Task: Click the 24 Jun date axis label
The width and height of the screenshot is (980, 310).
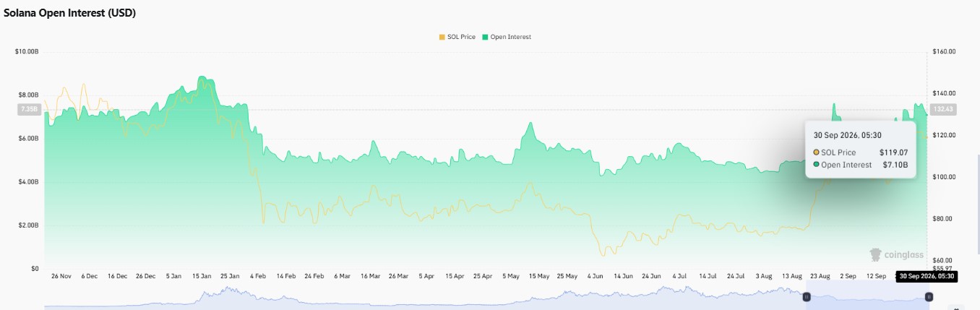Action: [x=651, y=276]
